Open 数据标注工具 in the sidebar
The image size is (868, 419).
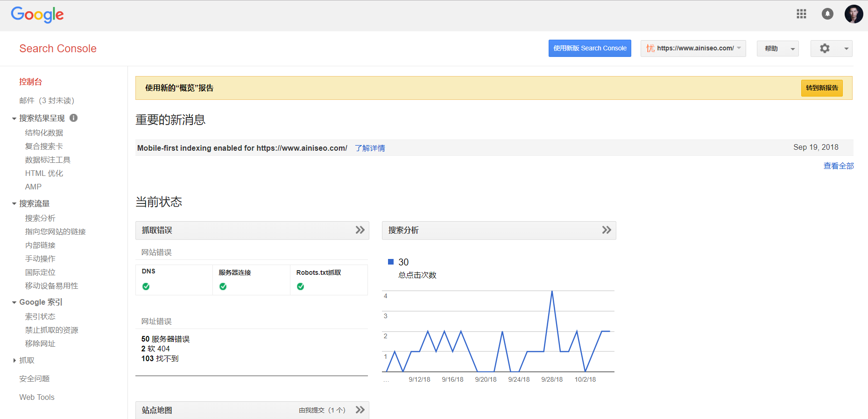(x=48, y=160)
